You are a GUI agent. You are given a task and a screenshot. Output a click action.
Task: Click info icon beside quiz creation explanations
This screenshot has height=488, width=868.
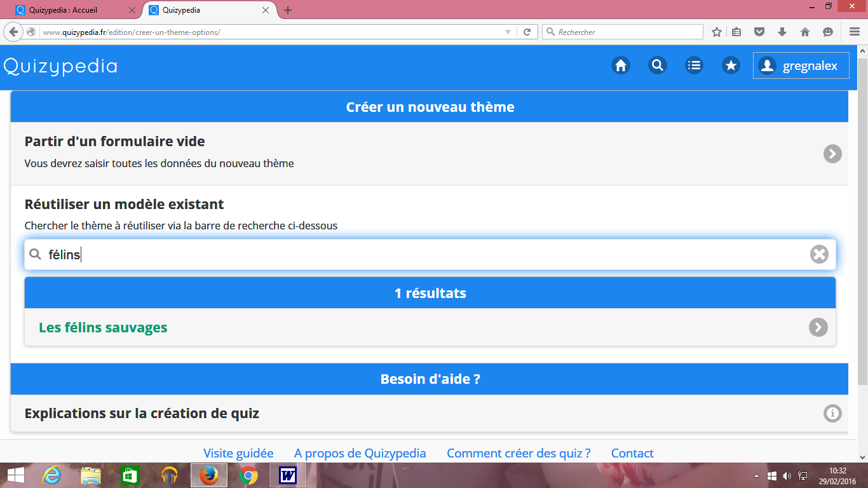coord(832,414)
